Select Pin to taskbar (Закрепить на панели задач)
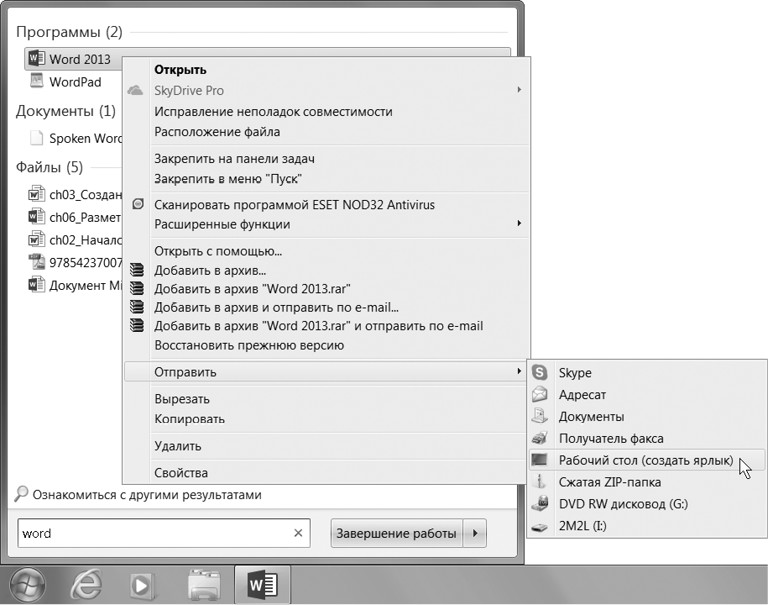 click(x=236, y=158)
